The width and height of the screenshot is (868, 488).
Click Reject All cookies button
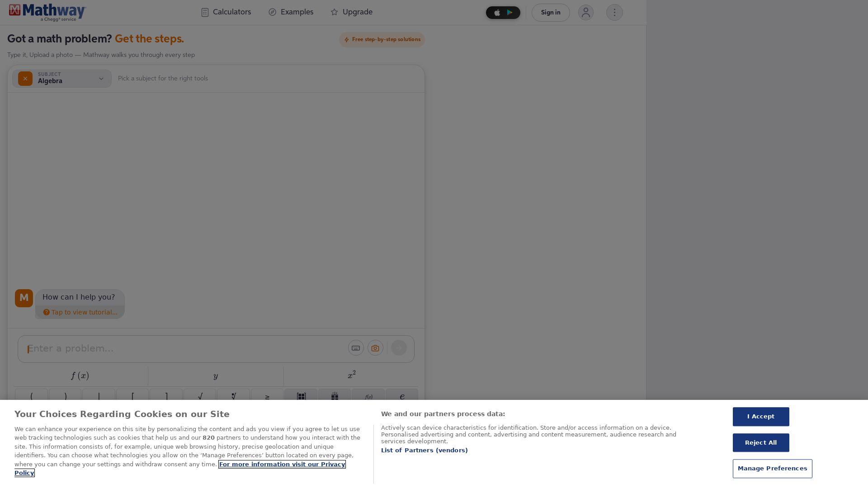pos(761,443)
